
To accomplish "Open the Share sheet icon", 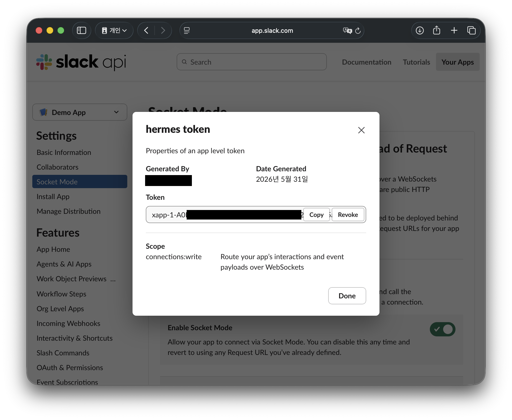I will pyautogui.click(x=437, y=30).
